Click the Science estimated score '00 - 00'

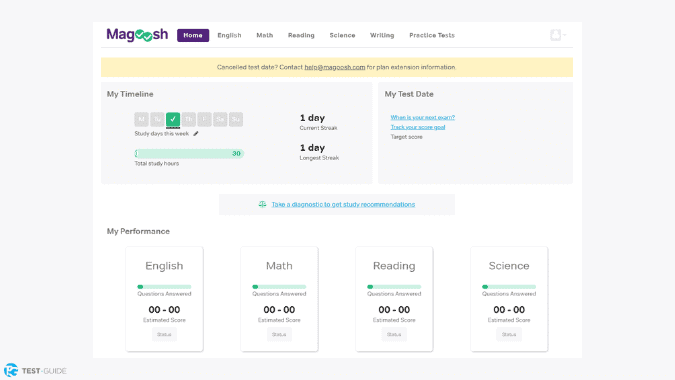509,310
